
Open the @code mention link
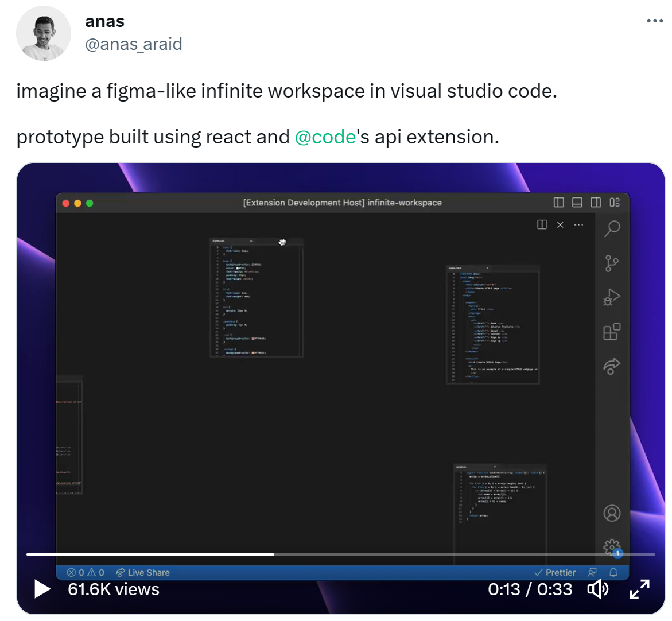tap(325, 137)
